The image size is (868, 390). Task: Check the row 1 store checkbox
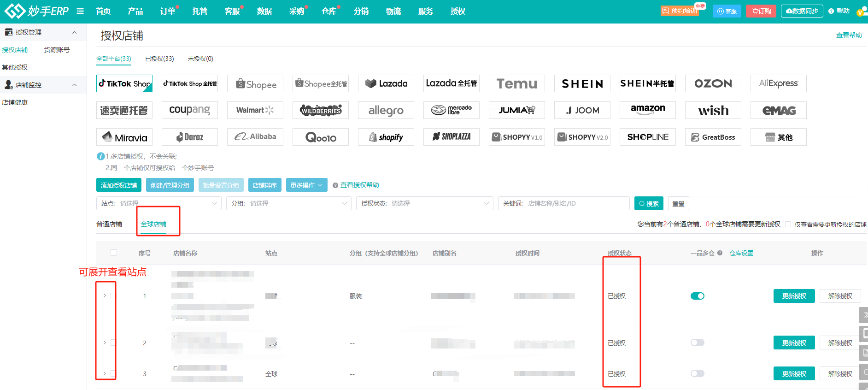tap(113, 296)
